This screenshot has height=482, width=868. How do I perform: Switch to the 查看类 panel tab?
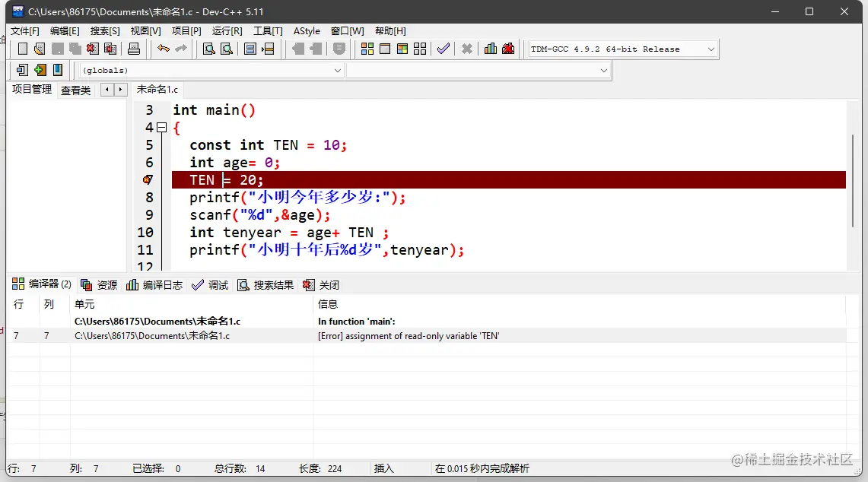tap(76, 90)
